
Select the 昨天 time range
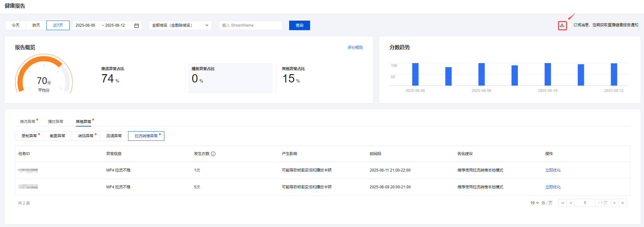coord(36,25)
